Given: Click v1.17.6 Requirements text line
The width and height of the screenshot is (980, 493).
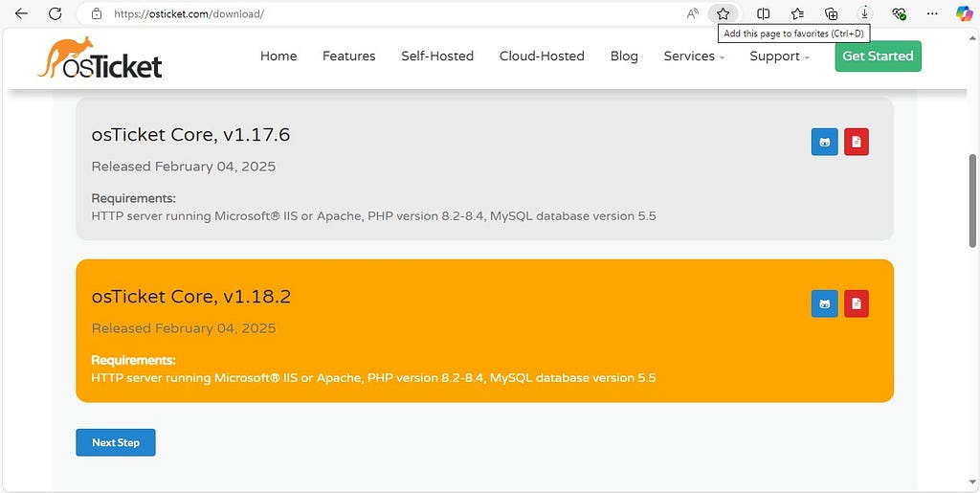Looking at the screenshot, I should click(x=374, y=216).
